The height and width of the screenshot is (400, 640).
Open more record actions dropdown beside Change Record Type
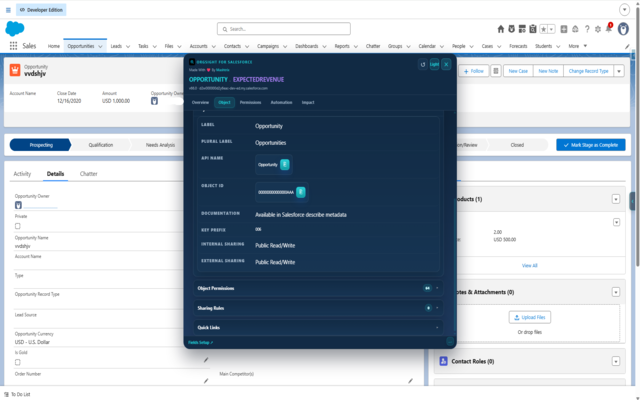pos(619,71)
